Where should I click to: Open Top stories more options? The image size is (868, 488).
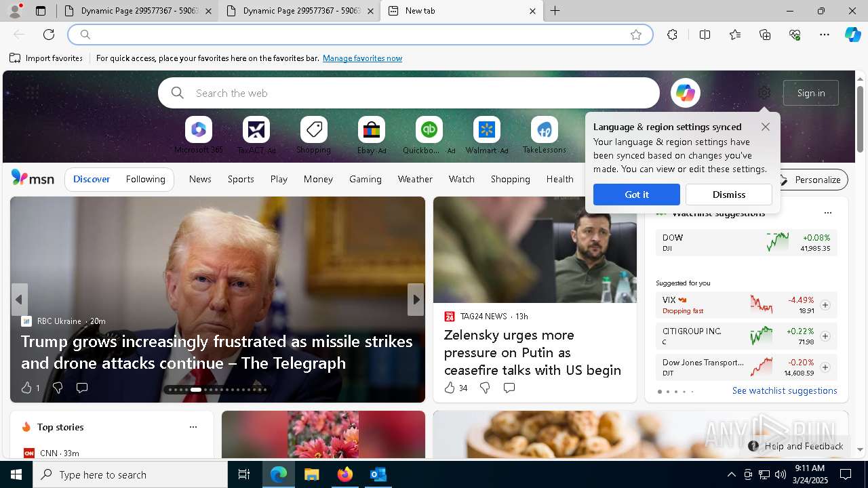point(193,427)
